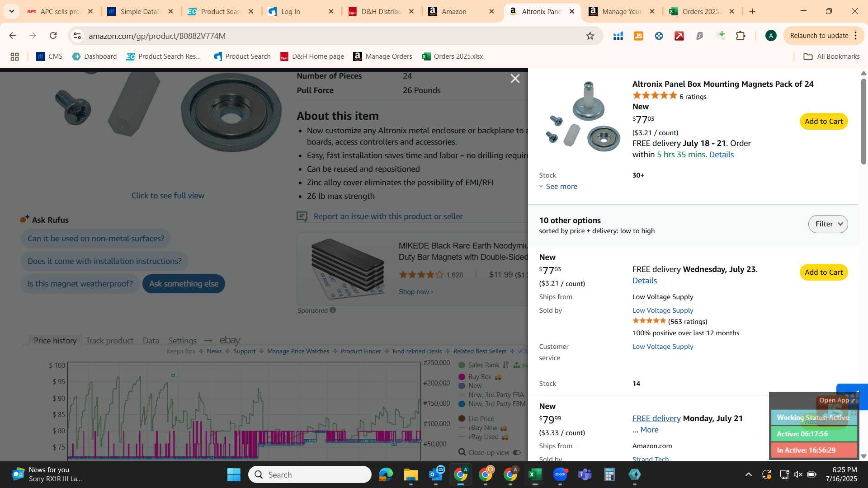
Task: Add Low Voltage Supply offer to cart
Action: pos(824,272)
